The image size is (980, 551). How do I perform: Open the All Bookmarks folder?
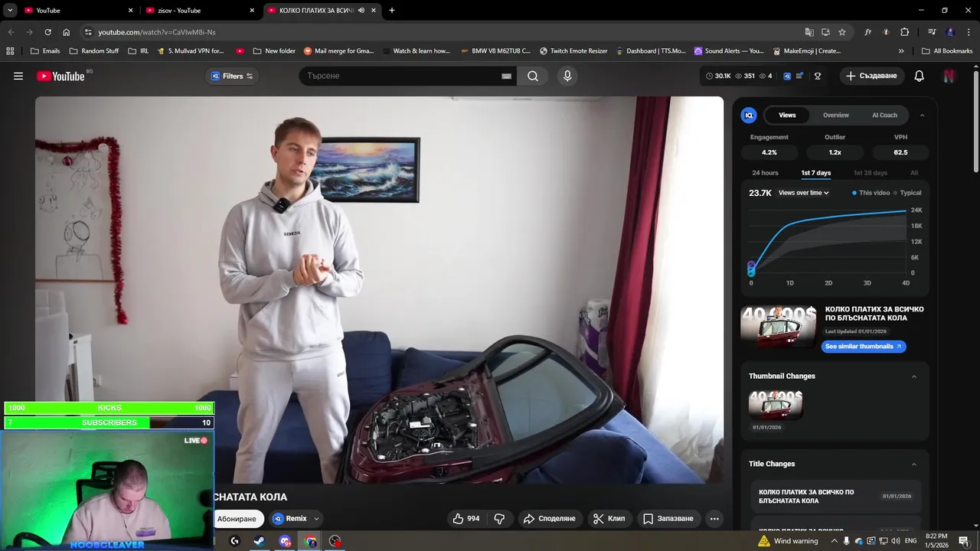click(947, 51)
